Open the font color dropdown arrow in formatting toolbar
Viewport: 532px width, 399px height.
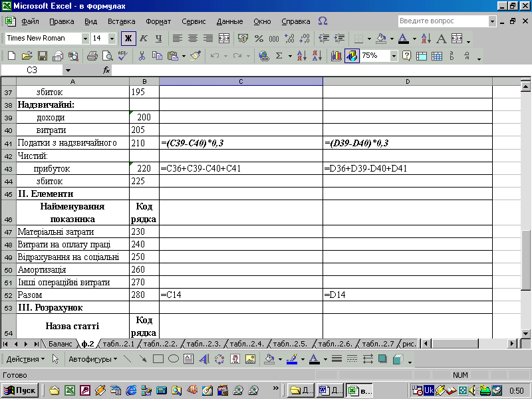pos(414,39)
